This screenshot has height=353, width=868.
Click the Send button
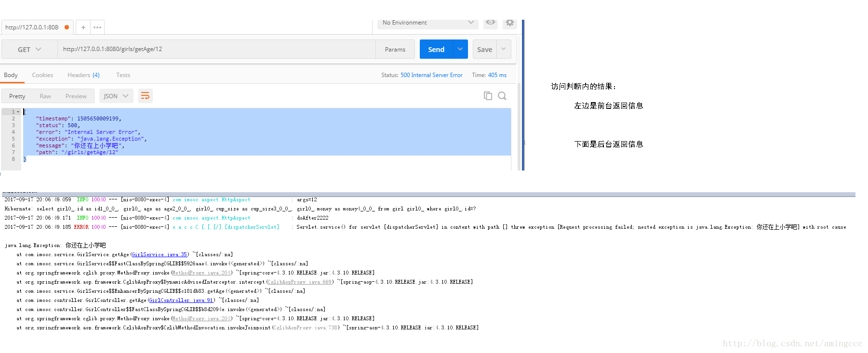[436, 49]
